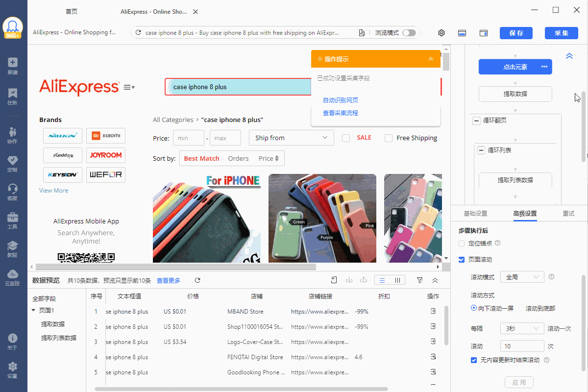The image size is (588, 392).
Task: Select the 向下滚动一屏 radio option
Action: coord(474,308)
